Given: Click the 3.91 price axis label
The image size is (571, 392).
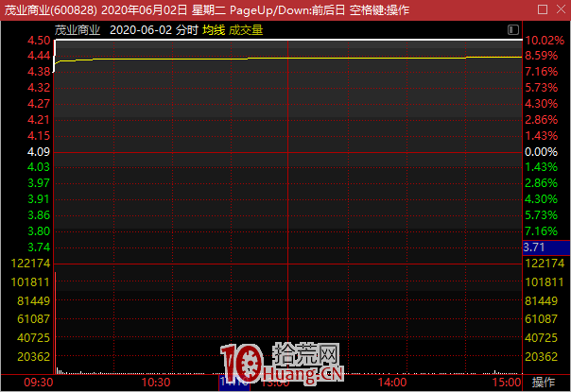Looking at the screenshot, I should pos(39,199).
